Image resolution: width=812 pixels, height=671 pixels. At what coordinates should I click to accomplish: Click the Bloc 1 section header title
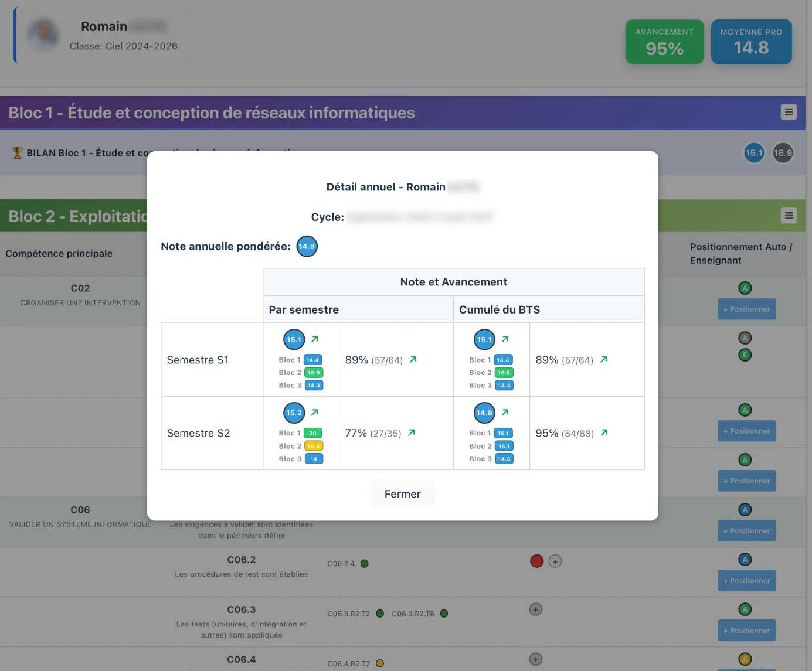[212, 113]
